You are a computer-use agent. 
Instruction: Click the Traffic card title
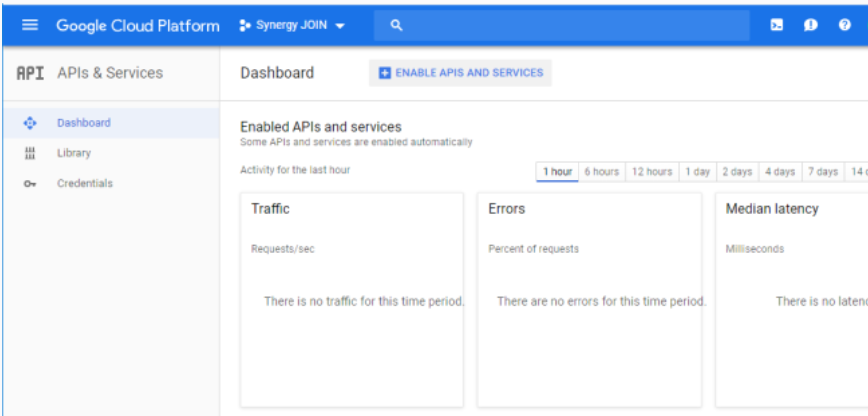tap(270, 209)
